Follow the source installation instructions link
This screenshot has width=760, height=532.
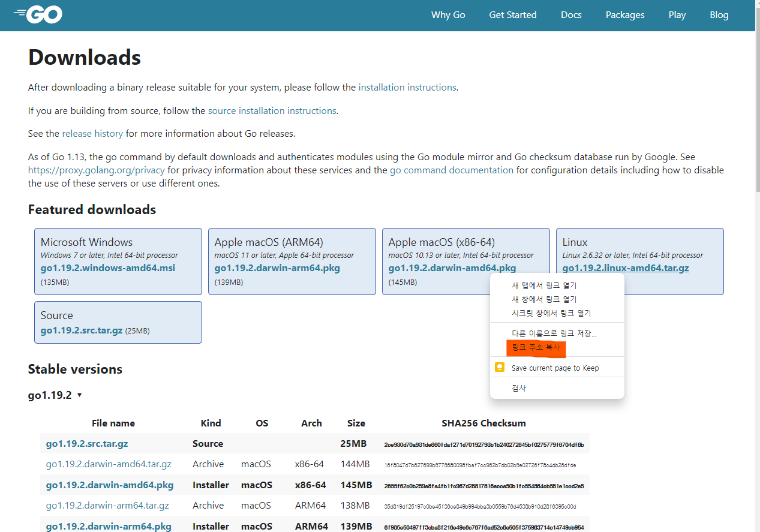coord(272,111)
